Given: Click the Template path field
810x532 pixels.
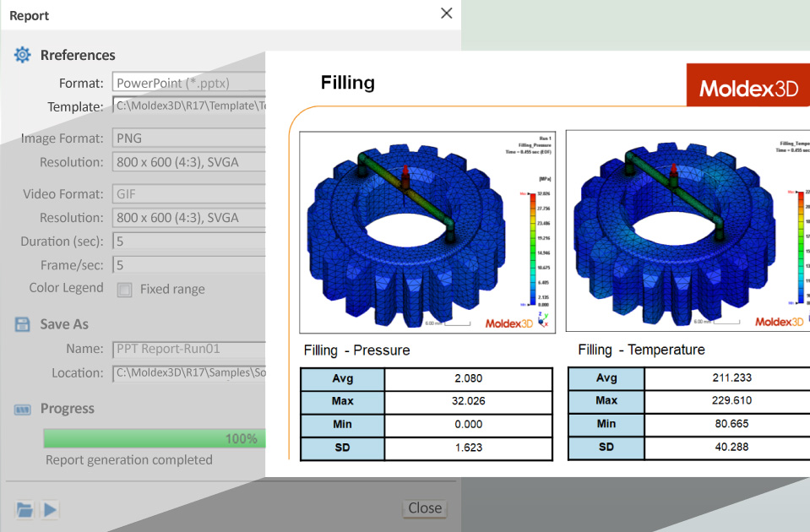Looking at the screenshot, I should (x=188, y=106).
